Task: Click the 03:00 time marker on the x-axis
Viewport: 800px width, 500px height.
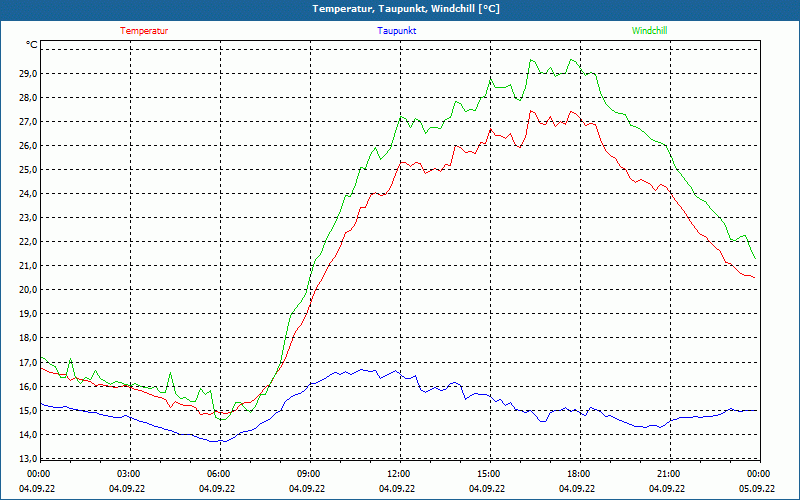Action: pyautogui.click(x=129, y=474)
